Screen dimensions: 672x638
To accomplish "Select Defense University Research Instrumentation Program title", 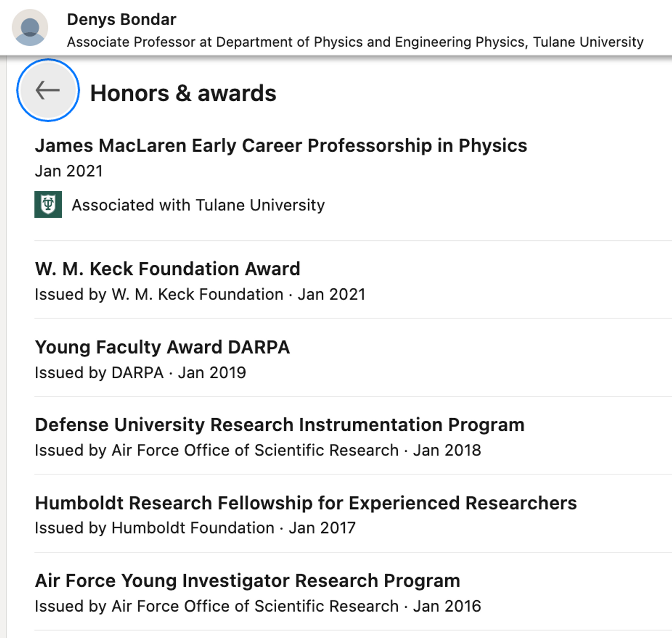I will point(279,424).
